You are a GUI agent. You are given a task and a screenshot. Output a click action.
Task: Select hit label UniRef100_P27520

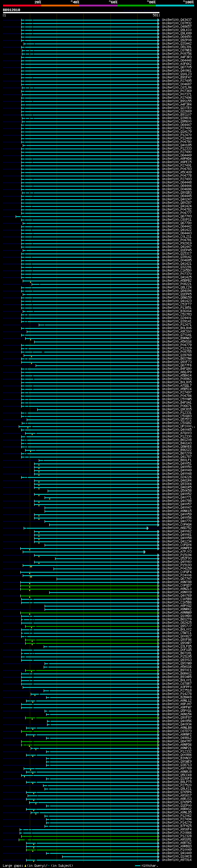[177, 785]
